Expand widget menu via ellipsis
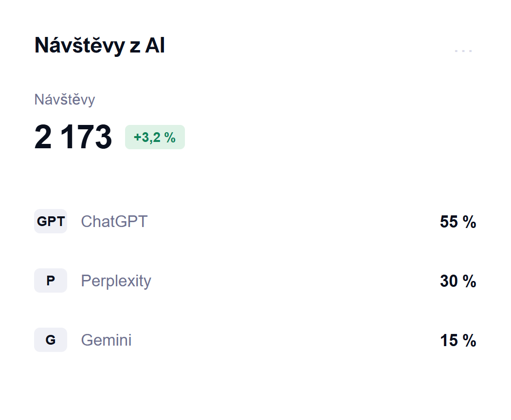Screen dimensions: 511x420 coord(463,51)
